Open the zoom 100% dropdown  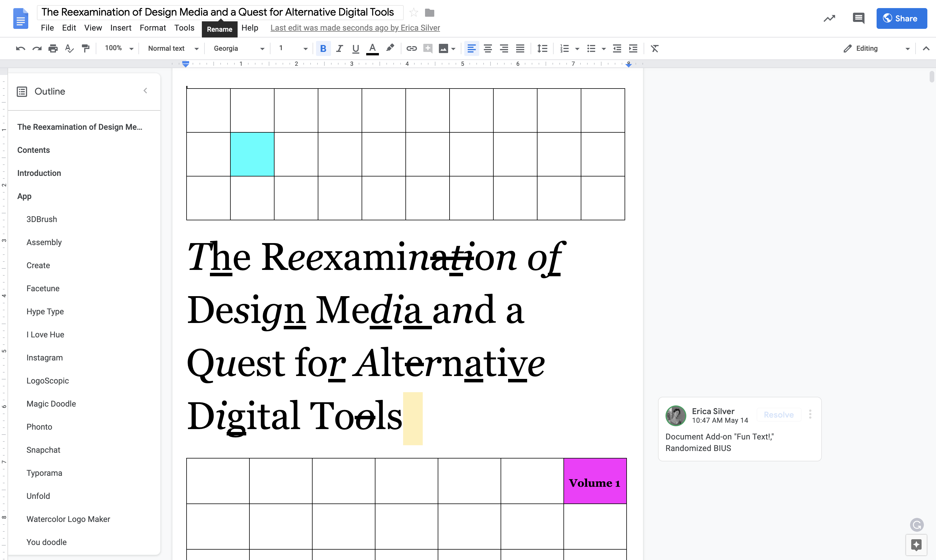point(119,48)
